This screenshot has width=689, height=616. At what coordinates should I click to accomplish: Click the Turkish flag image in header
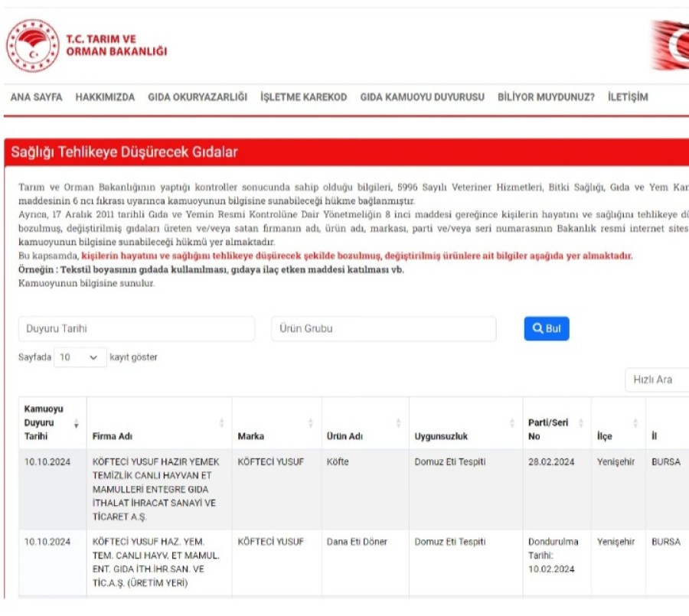(671, 44)
